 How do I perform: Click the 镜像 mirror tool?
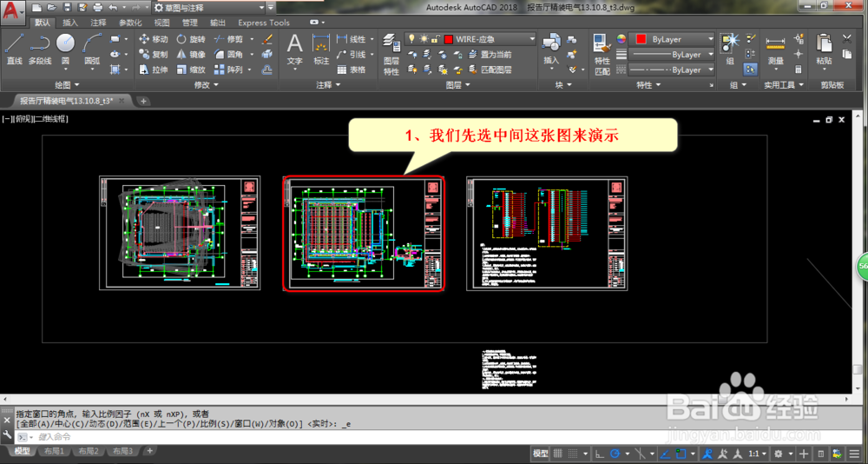[x=191, y=55]
